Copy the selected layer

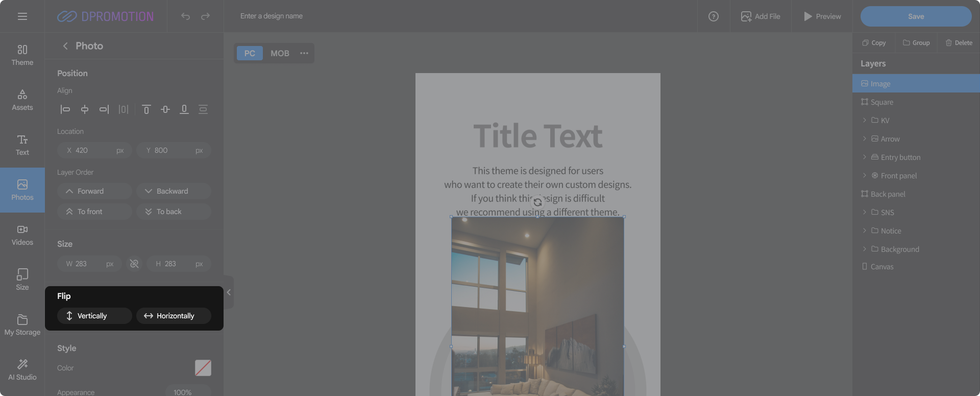(874, 43)
